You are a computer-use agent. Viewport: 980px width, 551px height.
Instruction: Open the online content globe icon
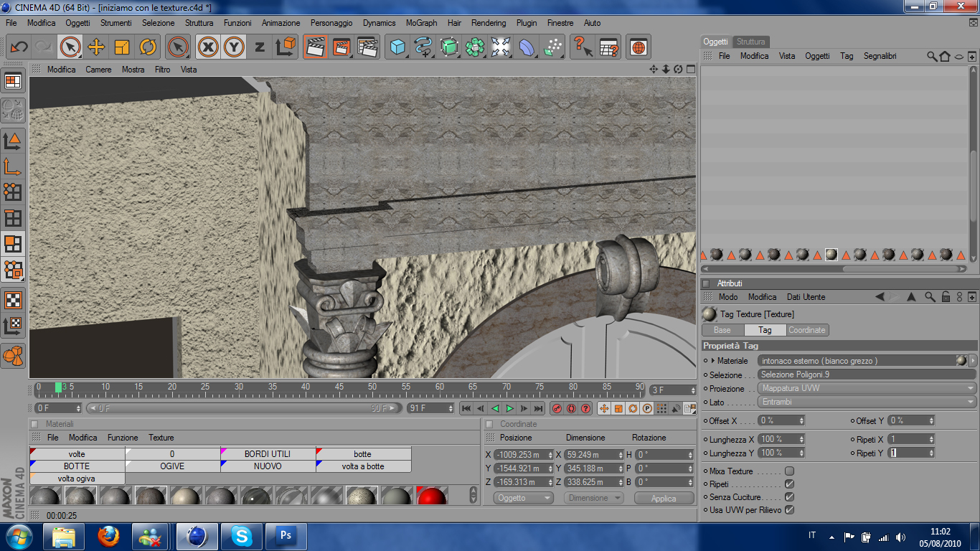(x=638, y=47)
